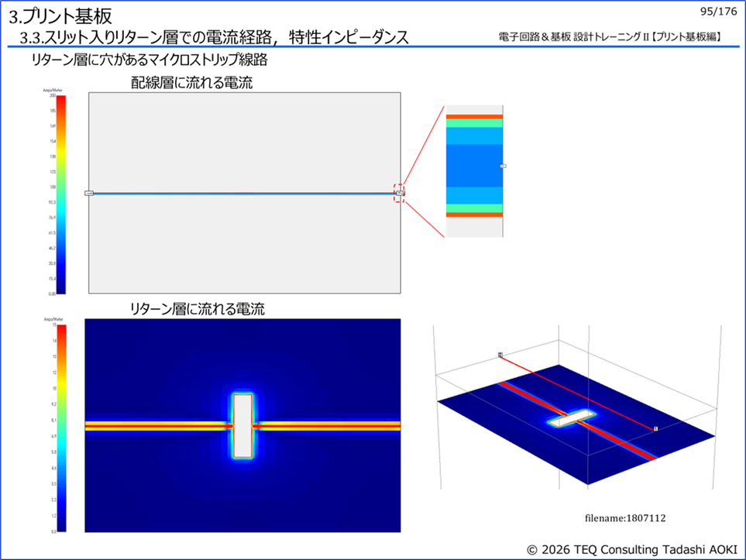Click the page number 95/176
This screenshot has height=560, width=746.
coord(717,11)
